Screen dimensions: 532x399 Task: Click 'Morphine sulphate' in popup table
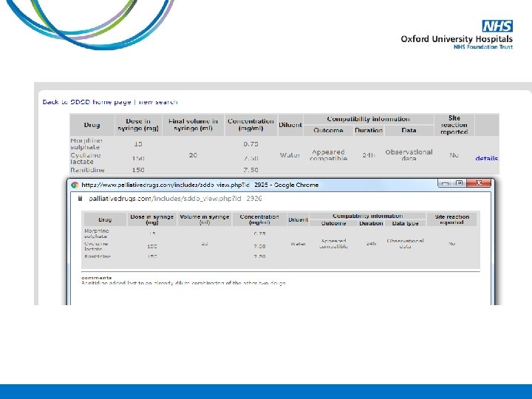tap(96, 233)
